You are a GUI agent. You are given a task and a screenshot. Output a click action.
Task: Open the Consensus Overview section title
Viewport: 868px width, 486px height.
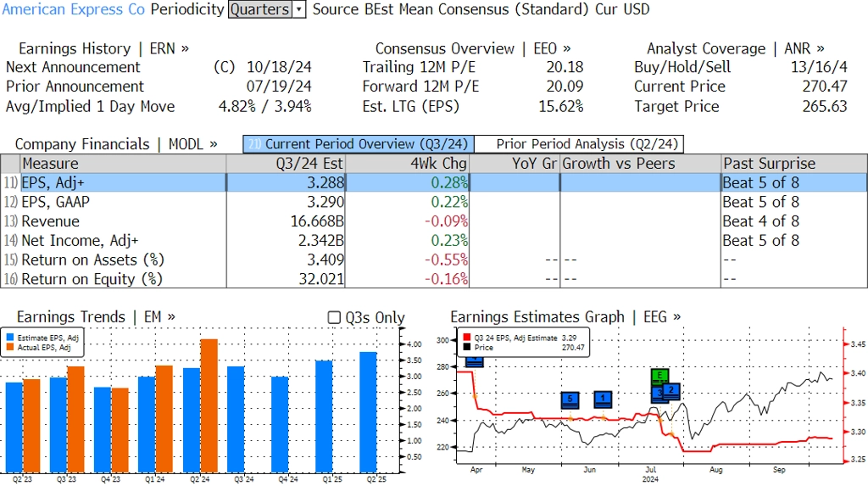click(x=444, y=48)
